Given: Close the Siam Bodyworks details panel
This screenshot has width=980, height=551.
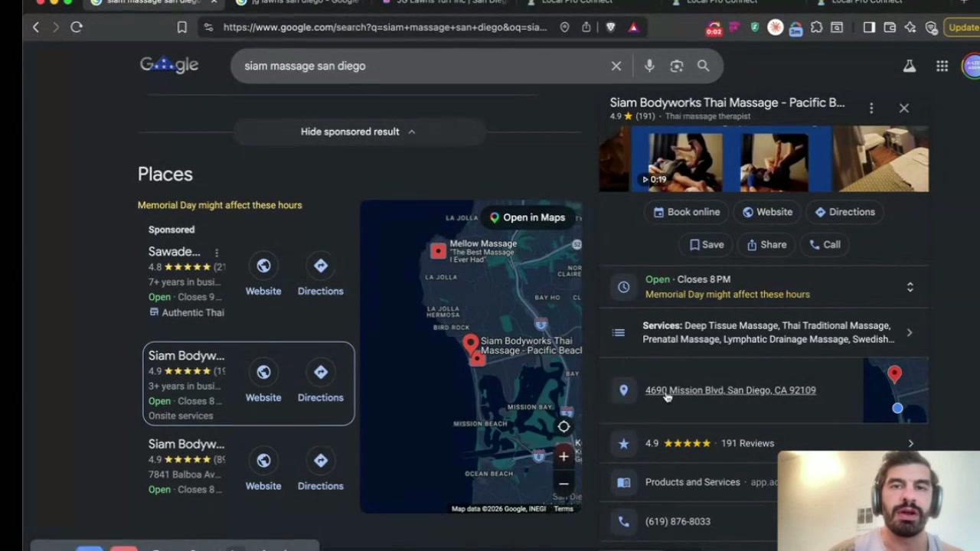Looking at the screenshot, I should click(904, 109).
